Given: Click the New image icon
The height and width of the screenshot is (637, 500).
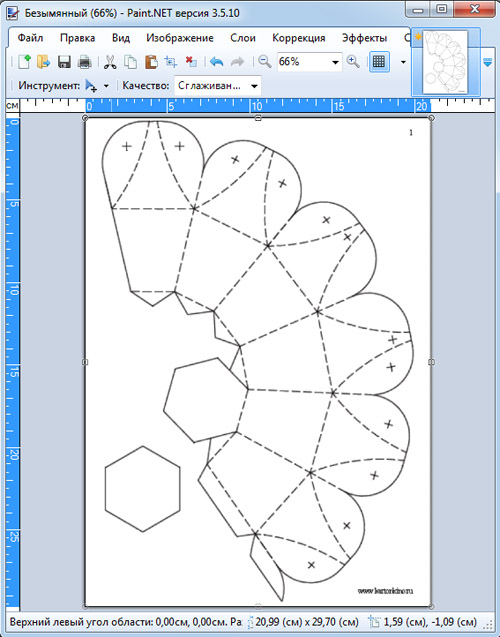Looking at the screenshot, I should [24, 62].
